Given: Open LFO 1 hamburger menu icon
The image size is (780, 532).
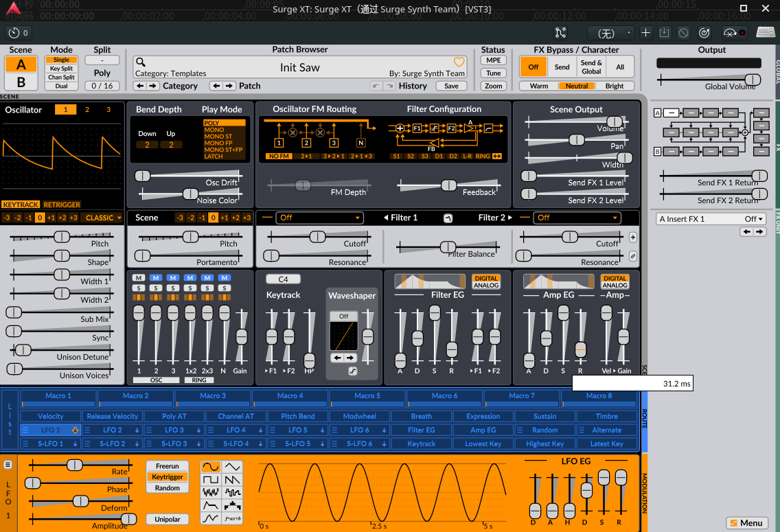Looking at the screenshot, I should pyautogui.click(x=8, y=465).
